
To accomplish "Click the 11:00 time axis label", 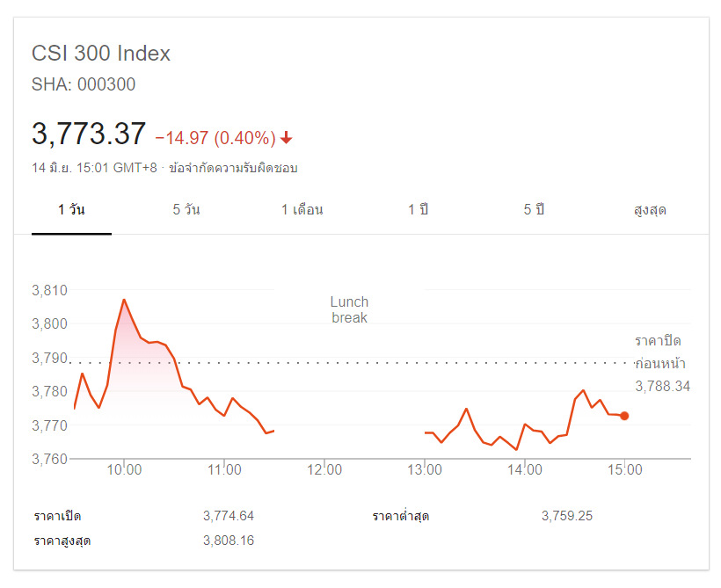I will pos(224,470).
